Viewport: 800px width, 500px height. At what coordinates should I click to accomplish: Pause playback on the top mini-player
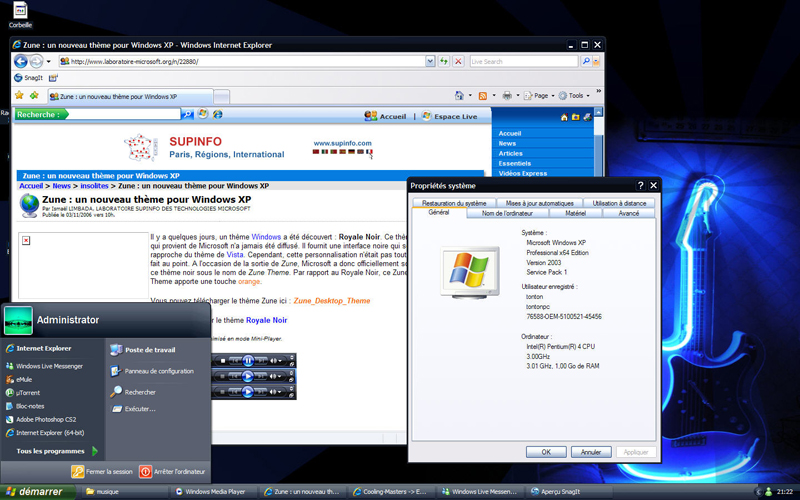(248, 360)
